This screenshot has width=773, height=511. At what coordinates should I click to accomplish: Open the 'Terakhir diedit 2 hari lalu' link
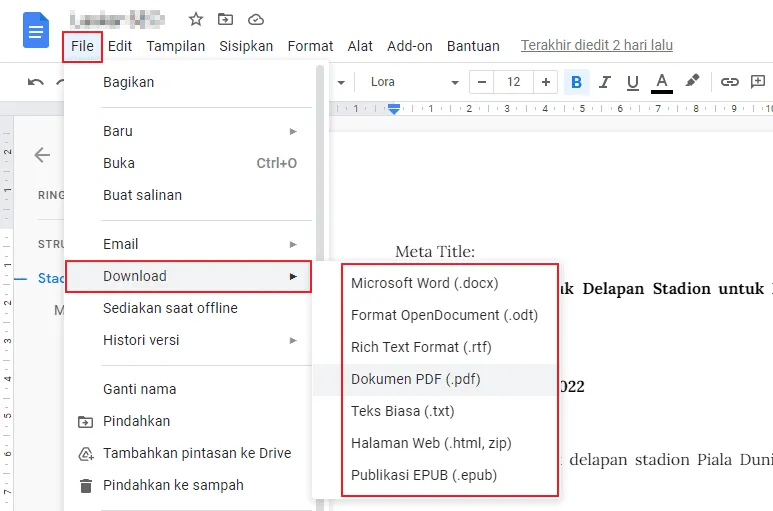pos(597,45)
